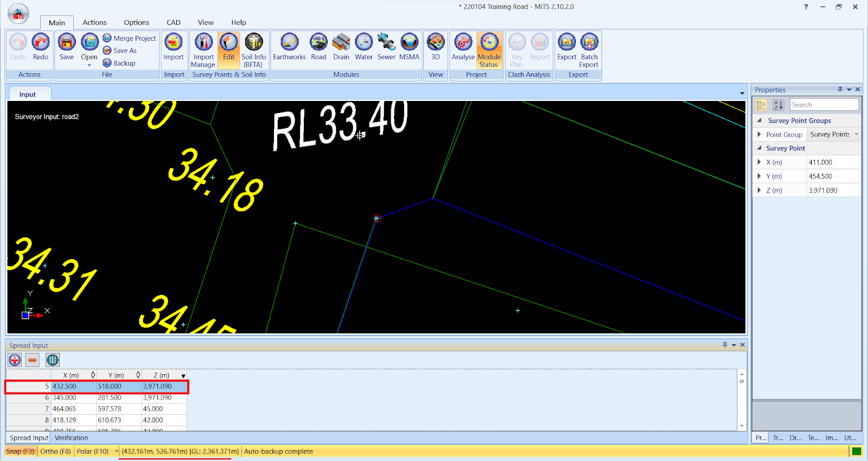Open the Options ribbon tab
Viewport: 868px width, 461px height.
(x=136, y=22)
